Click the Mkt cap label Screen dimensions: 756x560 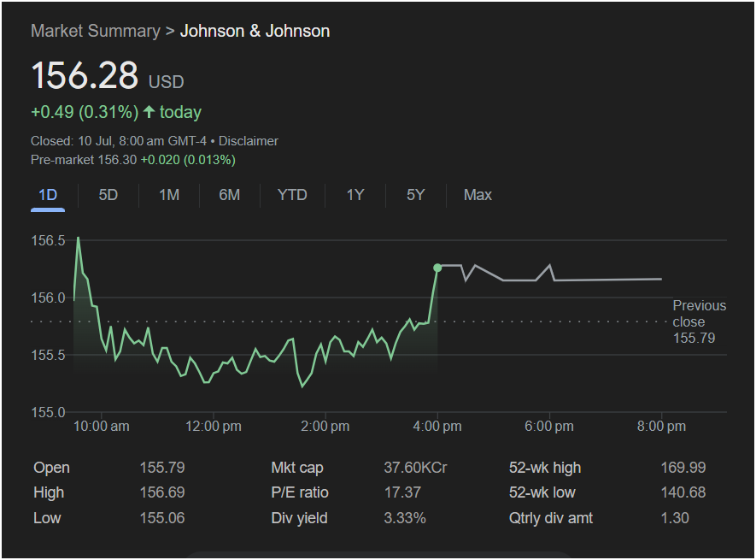coord(297,468)
